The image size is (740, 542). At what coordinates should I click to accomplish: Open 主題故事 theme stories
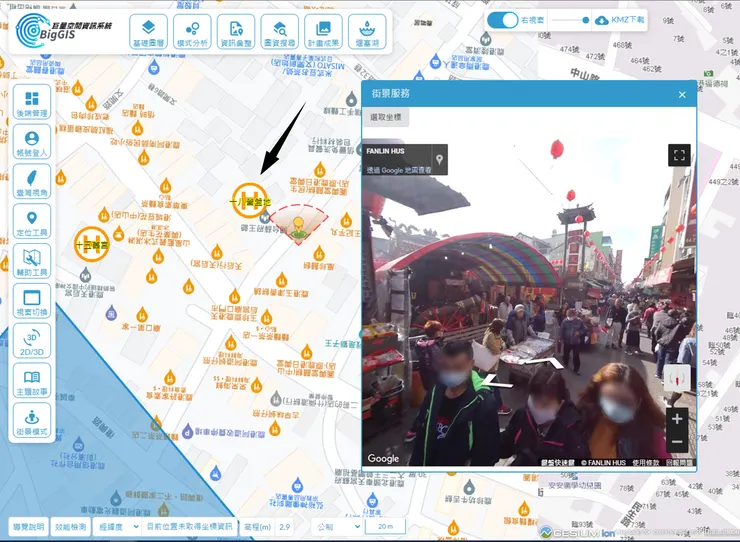32,381
